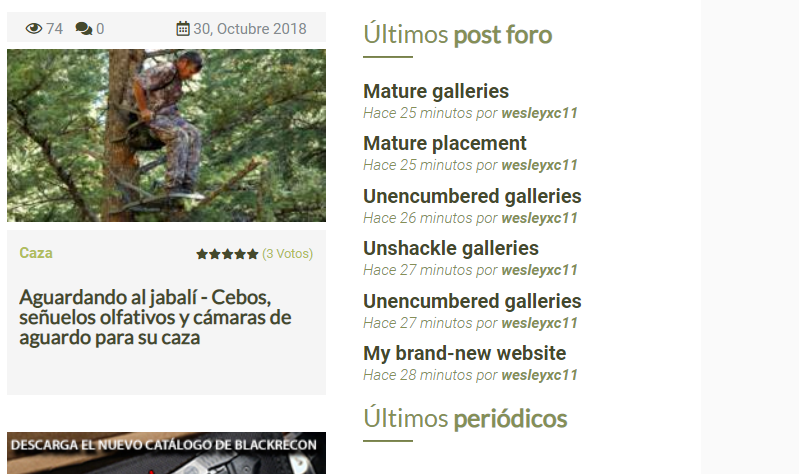Open the Aguardando al jabalí article title

click(x=155, y=317)
